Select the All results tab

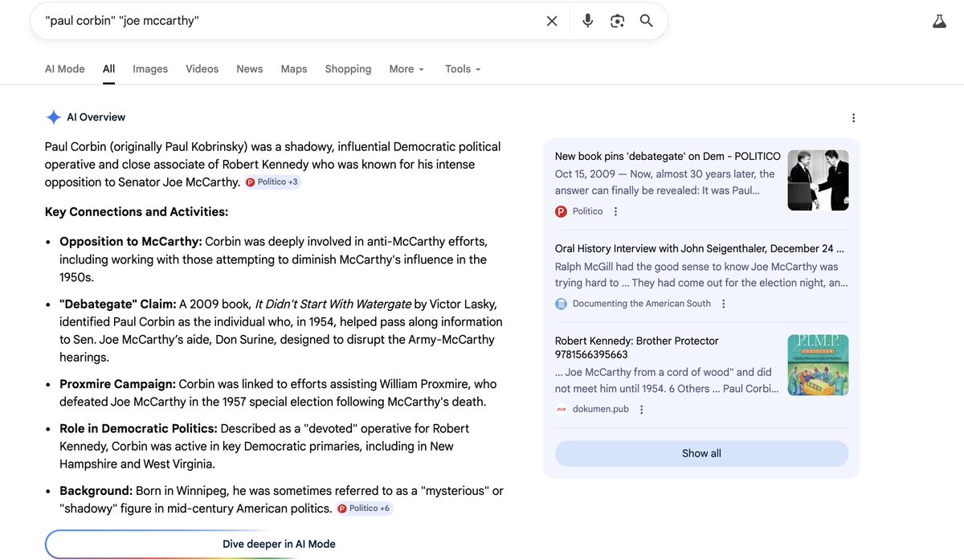click(108, 69)
